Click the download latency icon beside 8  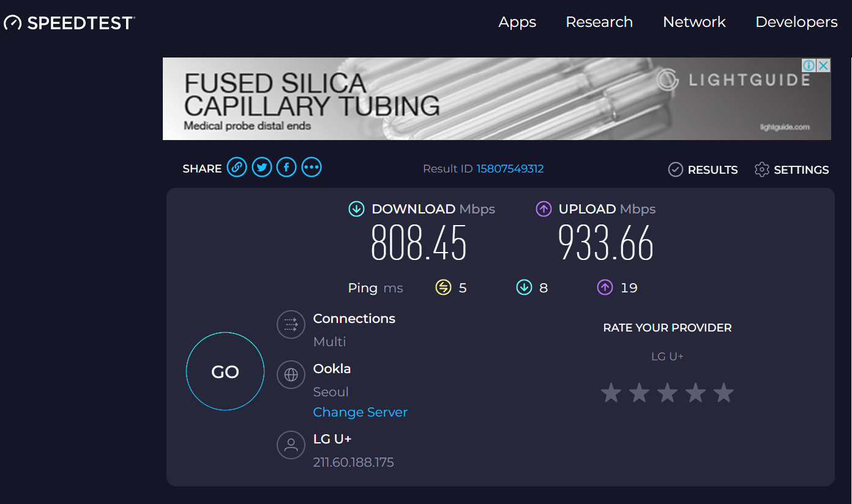[524, 287]
